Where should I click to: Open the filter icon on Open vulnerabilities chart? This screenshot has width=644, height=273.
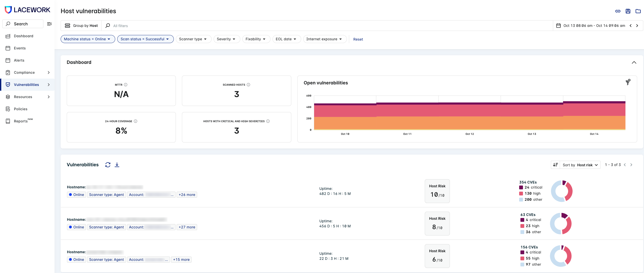pos(628,83)
